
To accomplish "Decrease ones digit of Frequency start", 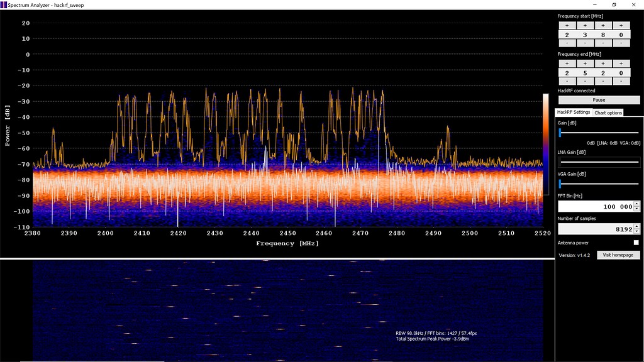I will point(621,43).
